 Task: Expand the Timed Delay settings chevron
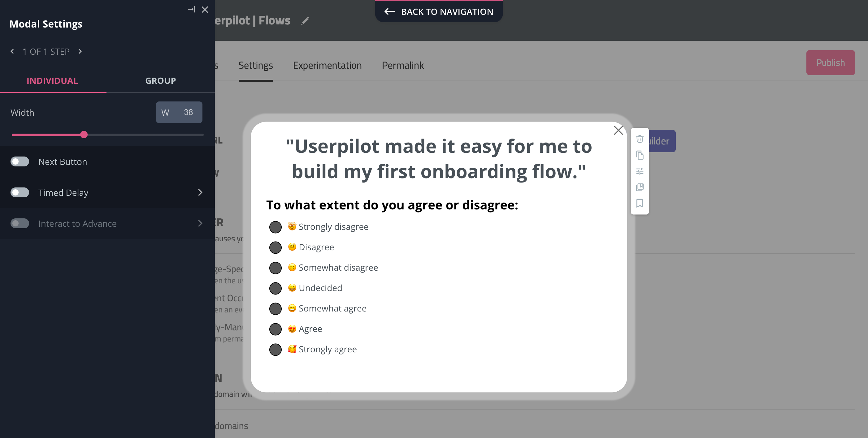200,193
